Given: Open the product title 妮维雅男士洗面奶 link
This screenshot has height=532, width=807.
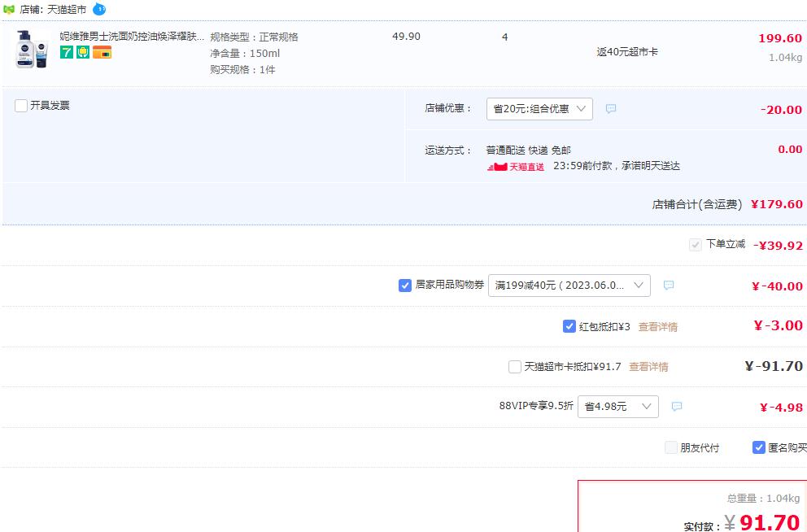Looking at the screenshot, I should click(132, 36).
